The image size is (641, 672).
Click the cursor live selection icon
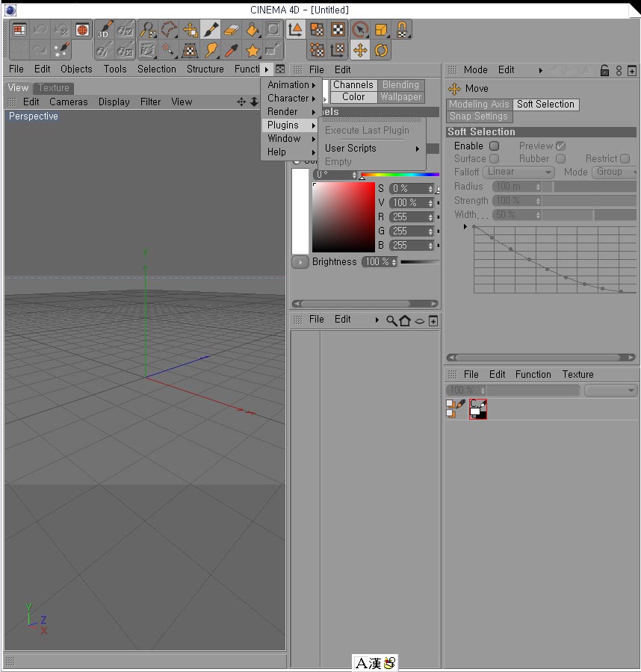click(x=360, y=30)
